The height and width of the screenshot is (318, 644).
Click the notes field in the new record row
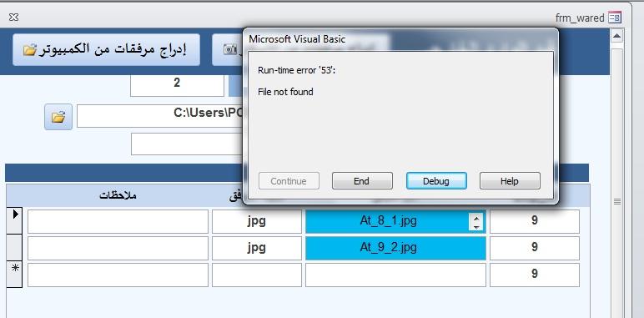tap(118, 275)
